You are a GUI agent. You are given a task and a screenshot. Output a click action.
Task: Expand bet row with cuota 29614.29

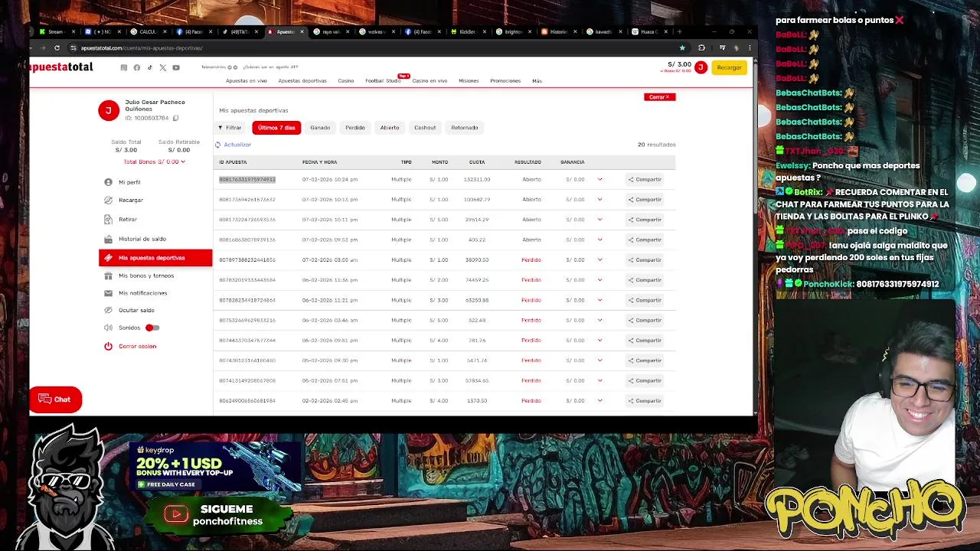(599, 220)
